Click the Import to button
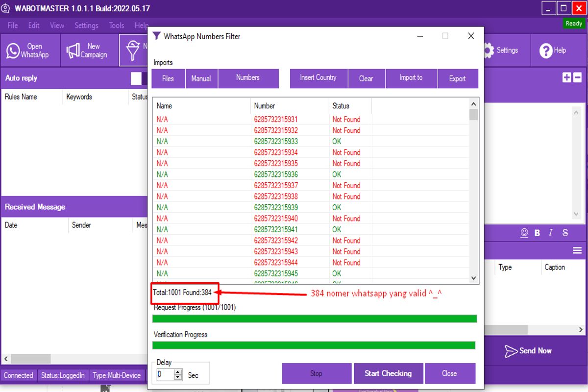This screenshot has width=588, height=392. pyautogui.click(x=411, y=78)
